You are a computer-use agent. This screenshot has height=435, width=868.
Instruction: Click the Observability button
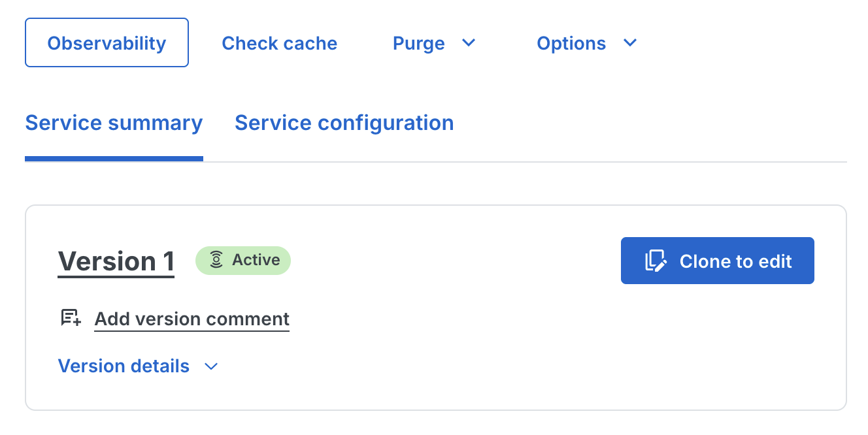coord(107,42)
